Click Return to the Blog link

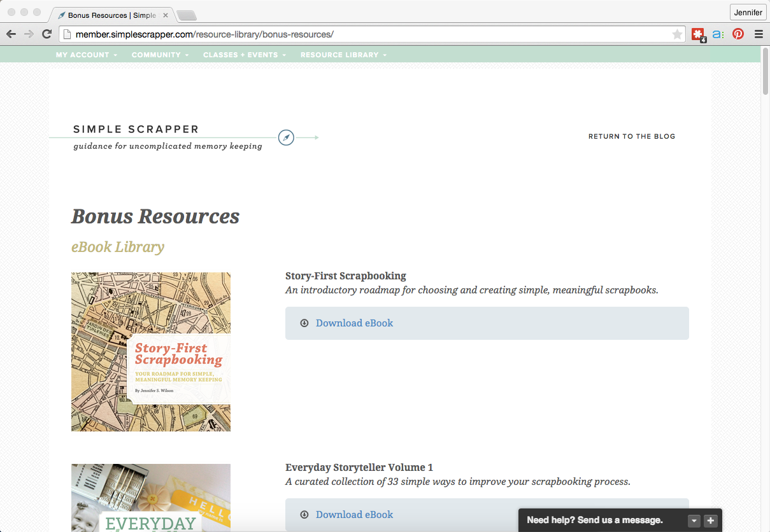pyautogui.click(x=631, y=136)
